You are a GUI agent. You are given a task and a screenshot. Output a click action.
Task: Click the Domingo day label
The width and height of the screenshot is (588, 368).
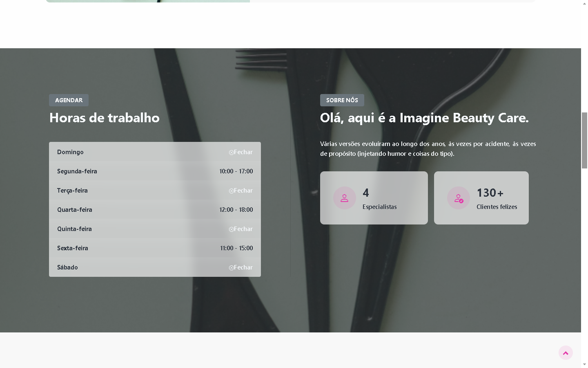click(70, 152)
